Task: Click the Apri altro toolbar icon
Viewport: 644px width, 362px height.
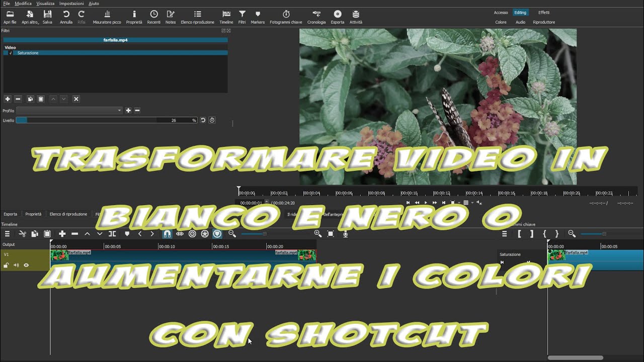Action: coord(30,17)
